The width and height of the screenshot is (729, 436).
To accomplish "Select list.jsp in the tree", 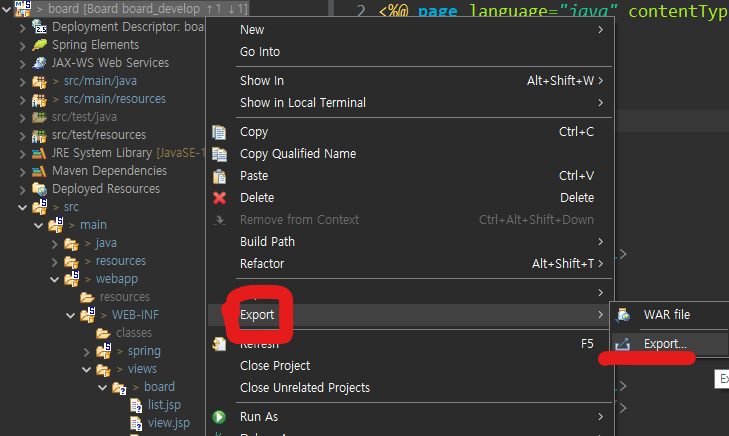I will click(164, 405).
